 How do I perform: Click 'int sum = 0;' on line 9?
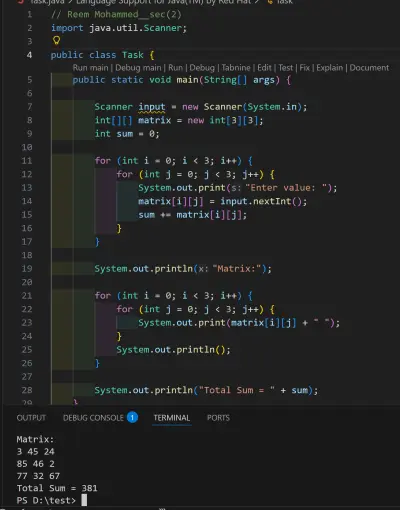(x=127, y=134)
